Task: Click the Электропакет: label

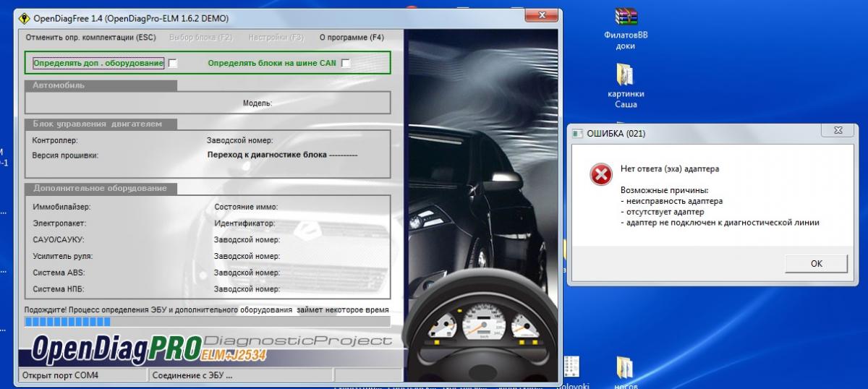Action: pyautogui.click(x=59, y=223)
